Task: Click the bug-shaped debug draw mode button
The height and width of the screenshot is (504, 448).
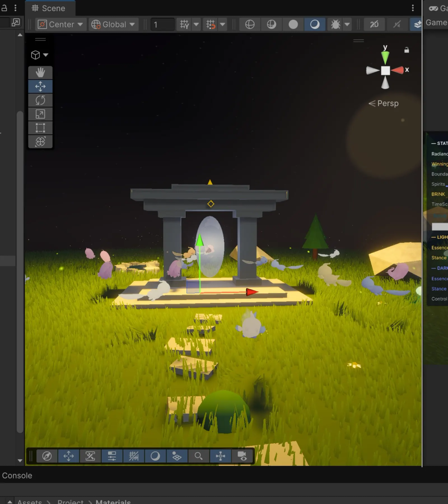Action: (335, 24)
